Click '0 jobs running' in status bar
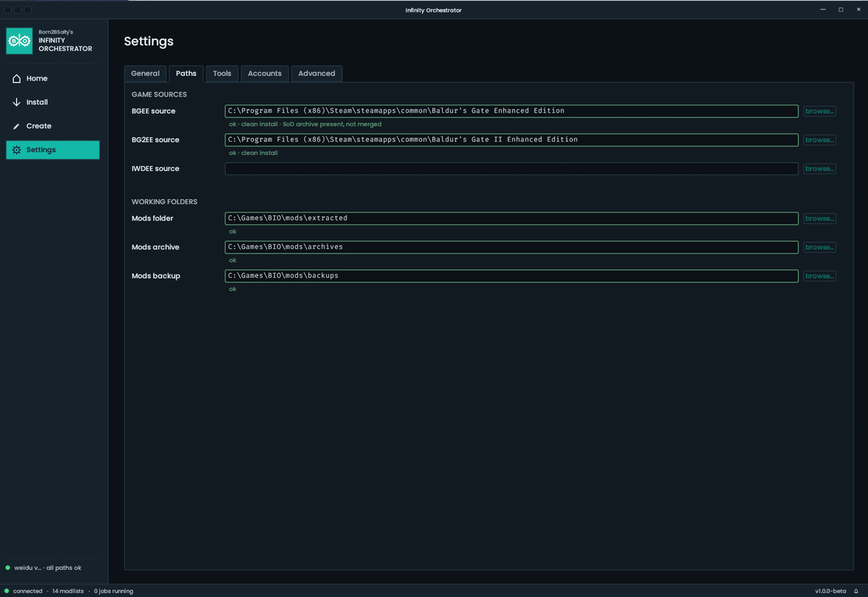 pos(113,591)
